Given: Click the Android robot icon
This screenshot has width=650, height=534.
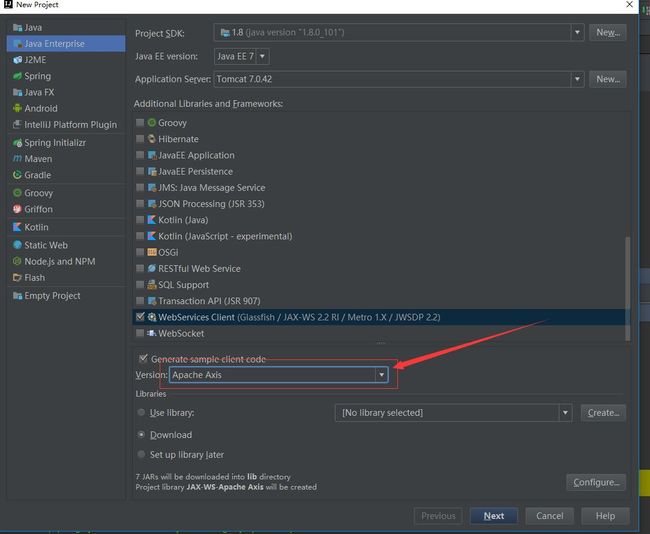Looking at the screenshot, I should point(17,108).
